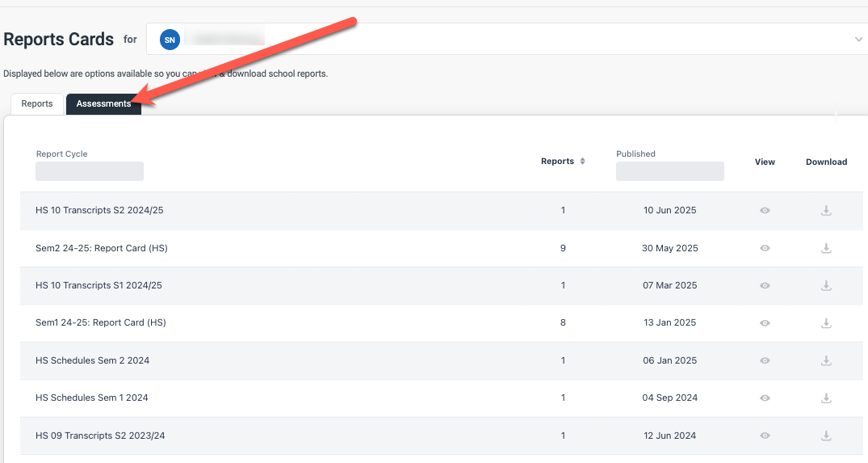Click the Published date filter field
The image size is (868, 463).
[x=669, y=171]
